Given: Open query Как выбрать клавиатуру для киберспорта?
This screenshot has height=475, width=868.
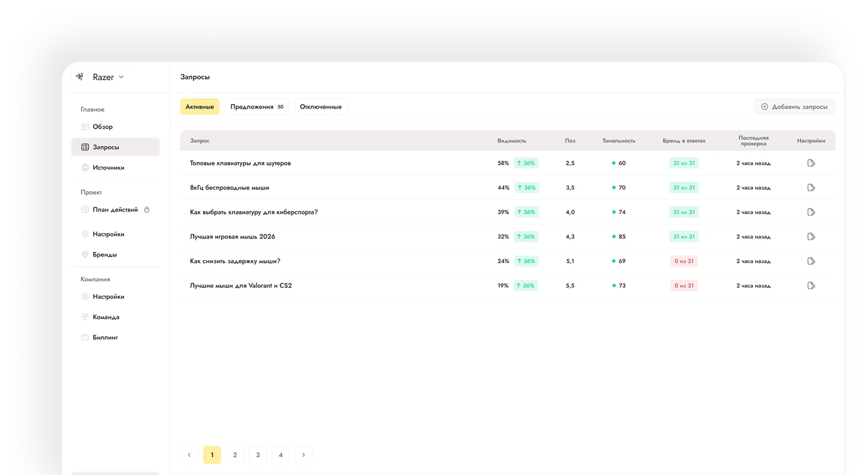Looking at the screenshot, I should coord(254,212).
